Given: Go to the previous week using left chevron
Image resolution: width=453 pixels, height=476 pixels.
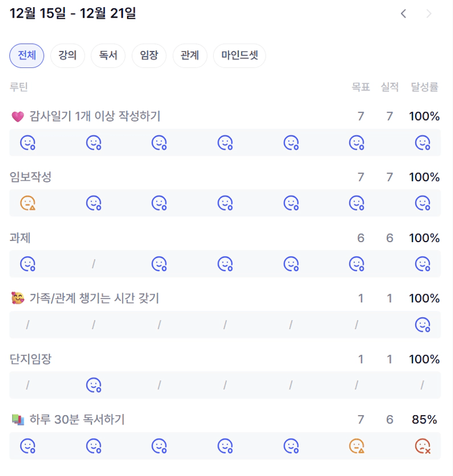Looking at the screenshot, I should (x=403, y=14).
